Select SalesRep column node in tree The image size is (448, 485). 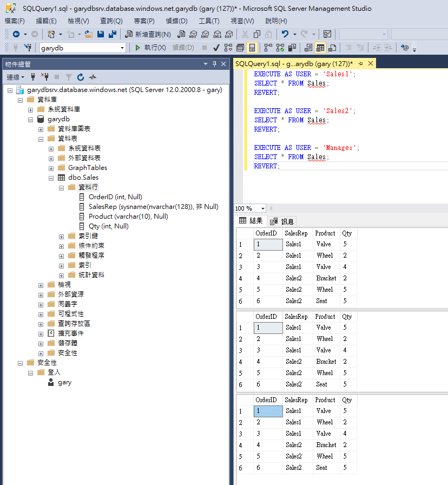tap(153, 207)
